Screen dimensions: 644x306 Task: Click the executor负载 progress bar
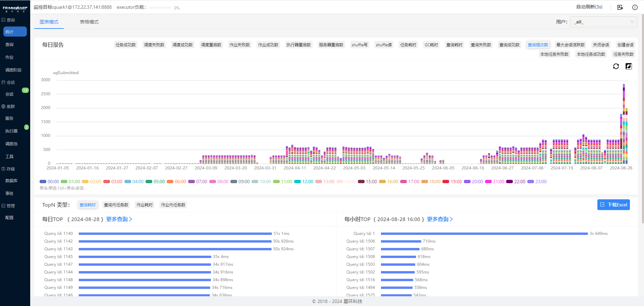tap(160, 8)
